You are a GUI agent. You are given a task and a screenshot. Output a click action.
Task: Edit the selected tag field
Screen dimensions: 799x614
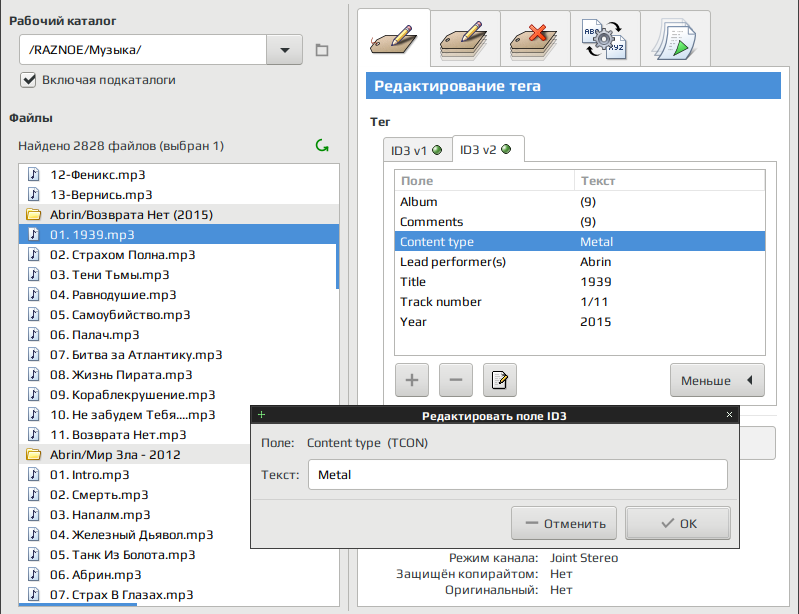tap(499, 380)
